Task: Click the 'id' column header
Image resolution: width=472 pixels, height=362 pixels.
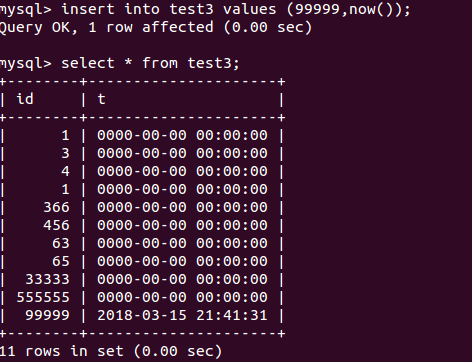Action: [25, 99]
